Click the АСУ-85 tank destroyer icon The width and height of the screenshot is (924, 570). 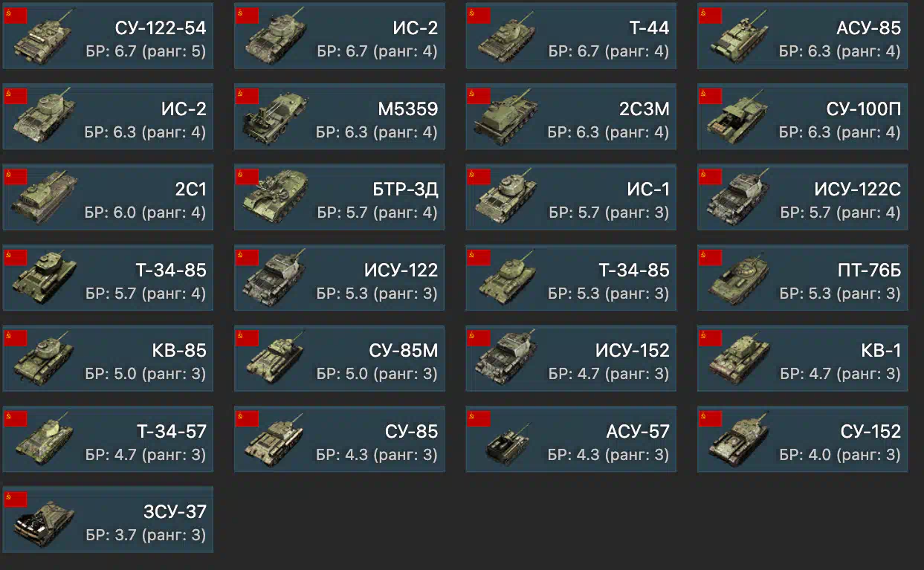click(x=737, y=39)
